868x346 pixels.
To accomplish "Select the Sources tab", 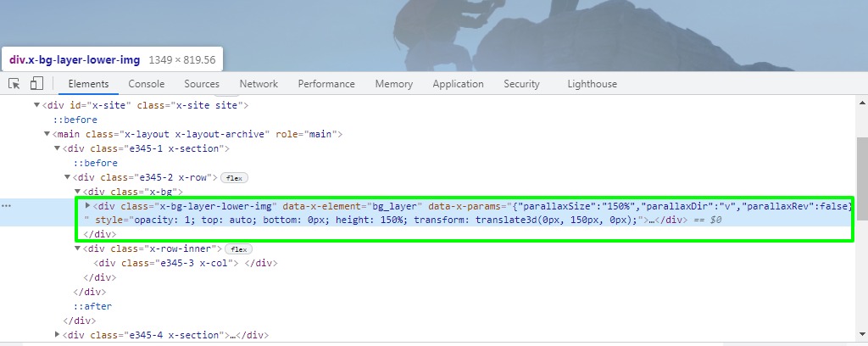I will tap(202, 84).
